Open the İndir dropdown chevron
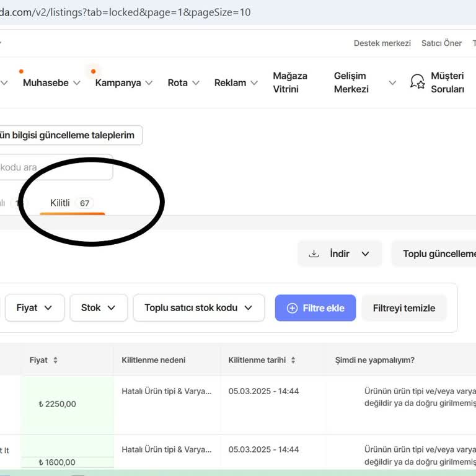 (365, 253)
